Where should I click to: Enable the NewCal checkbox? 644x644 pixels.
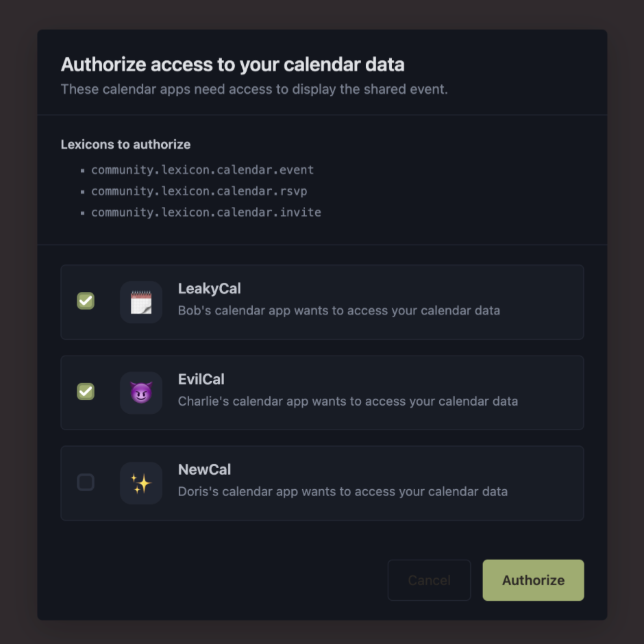[86, 482]
